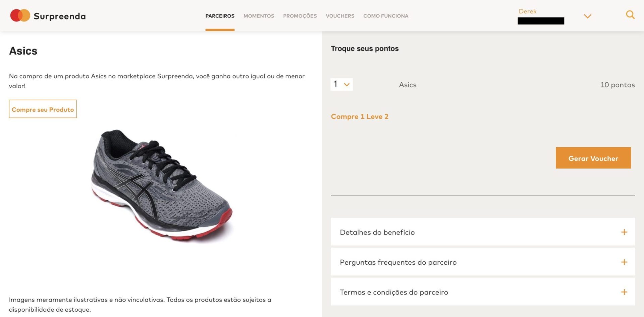Open the search magnifier icon

tap(630, 15)
